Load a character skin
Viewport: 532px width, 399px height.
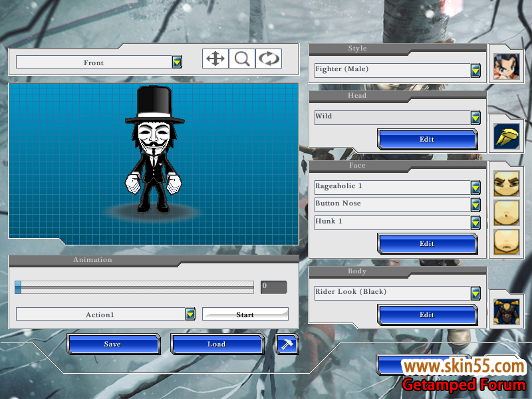pyautogui.click(x=217, y=344)
